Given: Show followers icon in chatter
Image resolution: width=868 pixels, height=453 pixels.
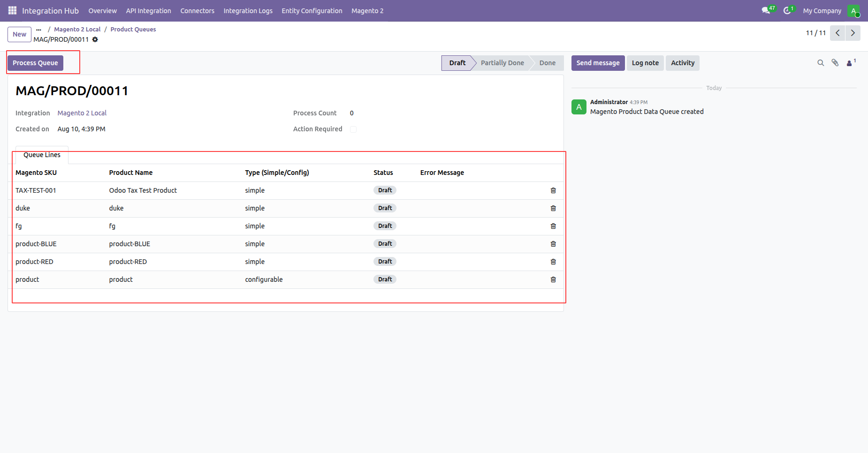Looking at the screenshot, I should coord(851,62).
